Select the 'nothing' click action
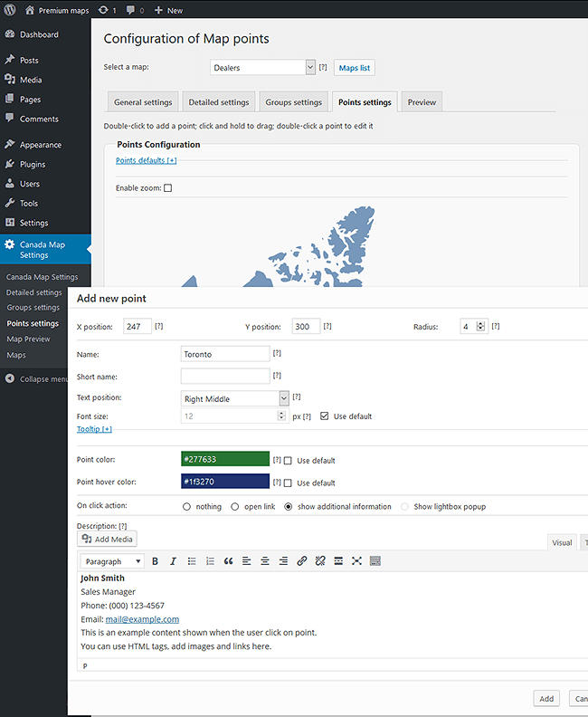588x717 pixels. [186, 507]
